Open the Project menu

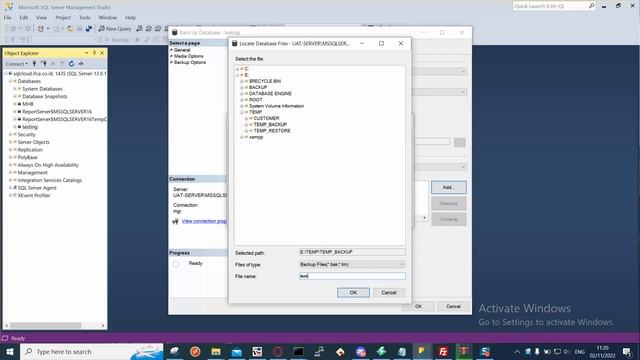pyautogui.click(x=63, y=18)
